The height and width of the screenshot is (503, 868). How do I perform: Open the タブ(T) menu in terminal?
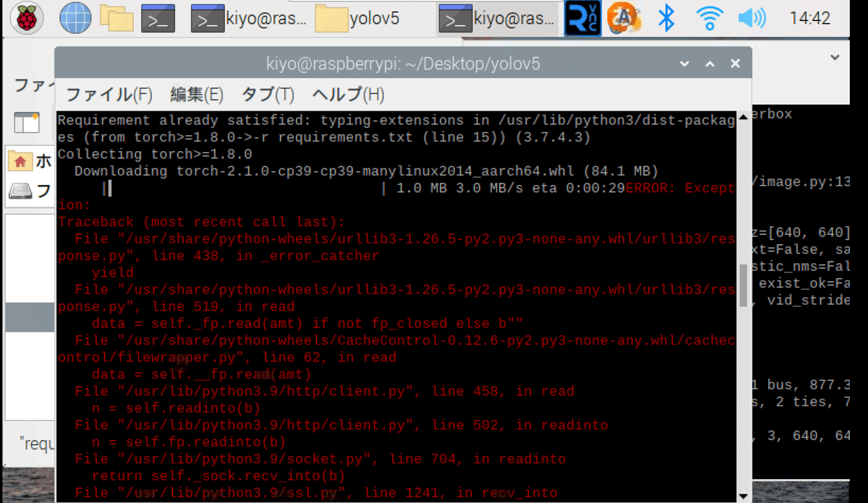coord(268,94)
